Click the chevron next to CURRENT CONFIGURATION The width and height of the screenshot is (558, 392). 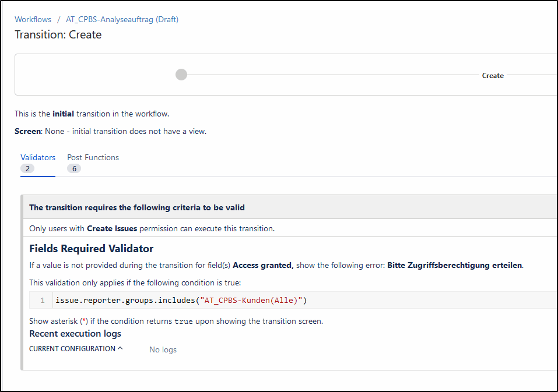point(121,348)
